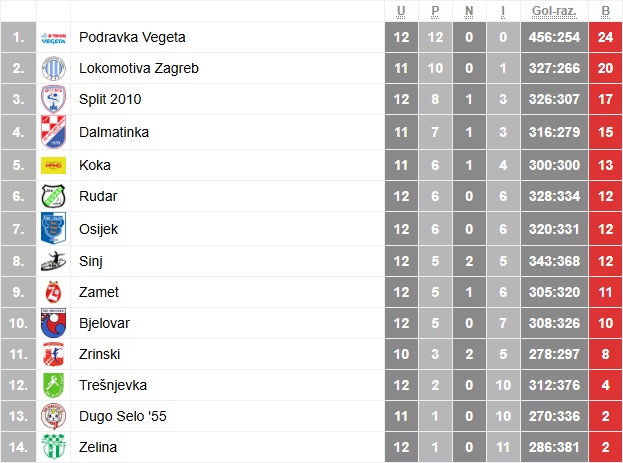Open the Zrinski team name link

(99, 354)
